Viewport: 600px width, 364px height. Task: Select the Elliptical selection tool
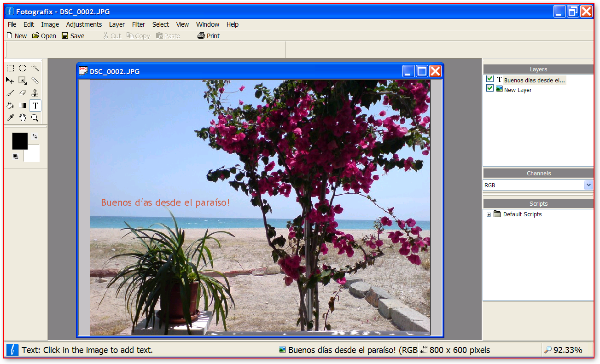(23, 68)
